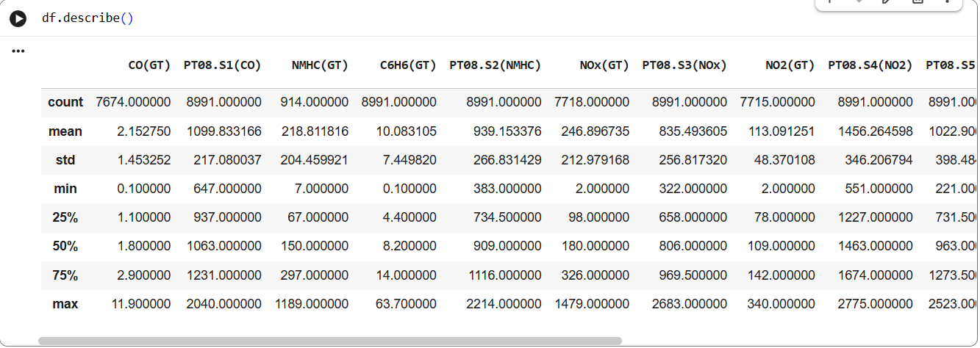980x348 pixels.
Task: Click the NOx(GT) column header
Action: [x=604, y=65]
